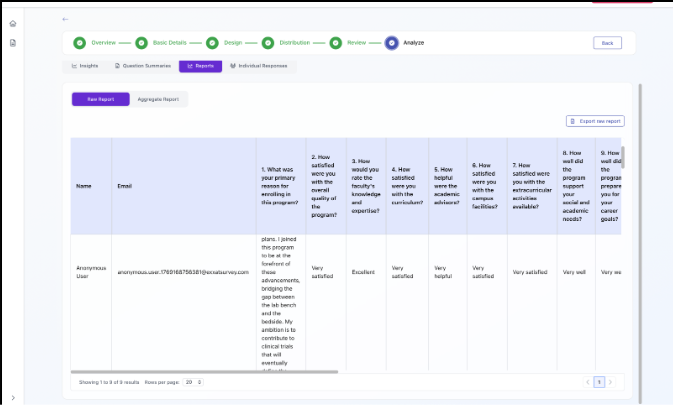Screen dimensions: 673x405
Task: Go to Overview step label
Action: pyautogui.click(x=103, y=43)
